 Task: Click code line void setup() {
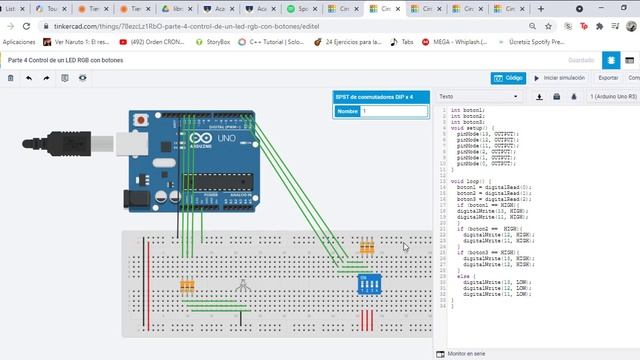coord(472,128)
